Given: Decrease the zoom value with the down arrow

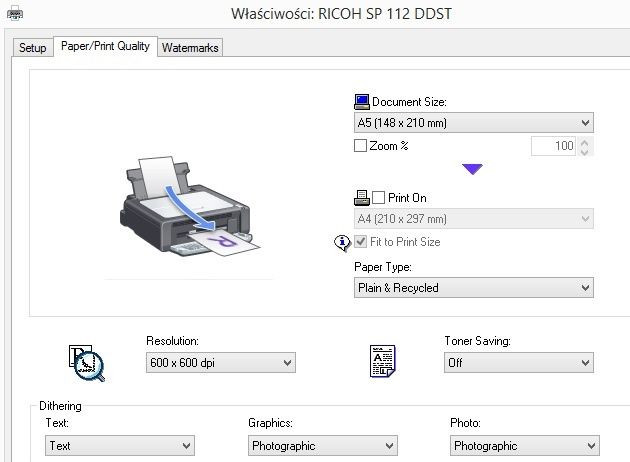Looking at the screenshot, I should (x=585, y=151).
